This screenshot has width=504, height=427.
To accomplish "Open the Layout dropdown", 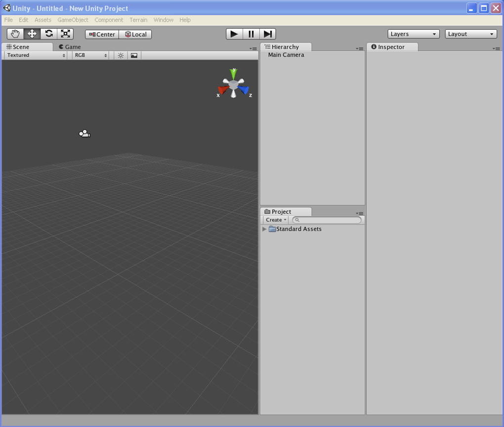I will click(x=471, y=34).
